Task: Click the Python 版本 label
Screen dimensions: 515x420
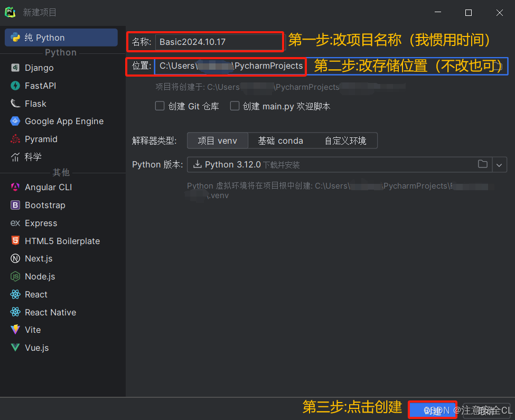Action: coord(157,164)
